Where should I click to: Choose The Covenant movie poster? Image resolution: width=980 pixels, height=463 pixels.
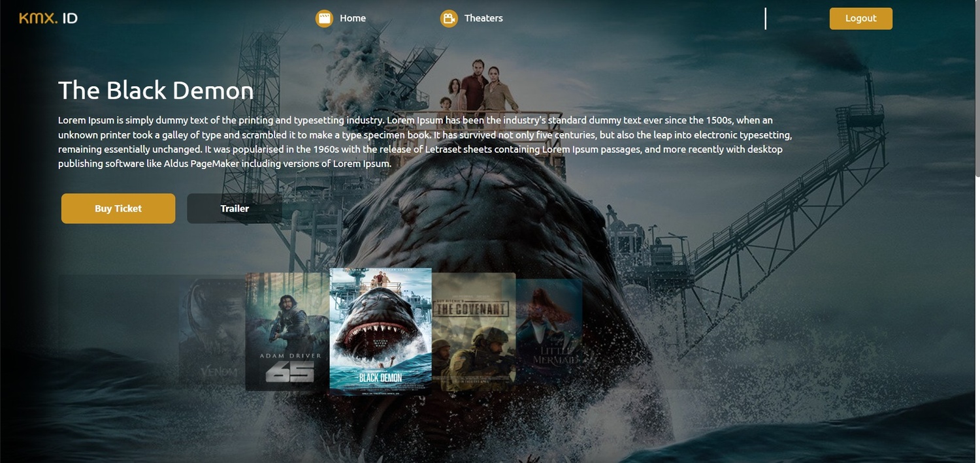[473, 332]
